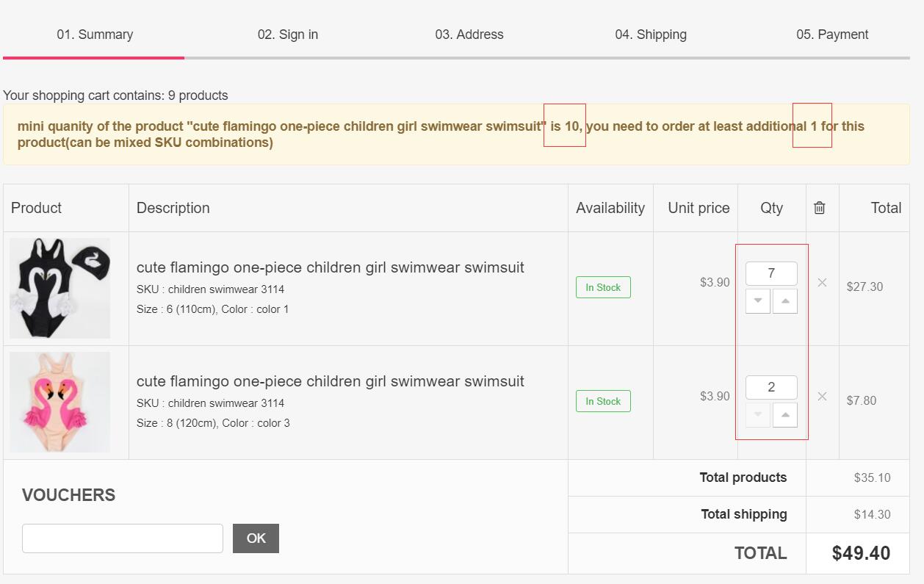Image resolution: width=924 pixels, height=584 pixels.
Task: Click the trash icon in table header
Action: point(820,208)
